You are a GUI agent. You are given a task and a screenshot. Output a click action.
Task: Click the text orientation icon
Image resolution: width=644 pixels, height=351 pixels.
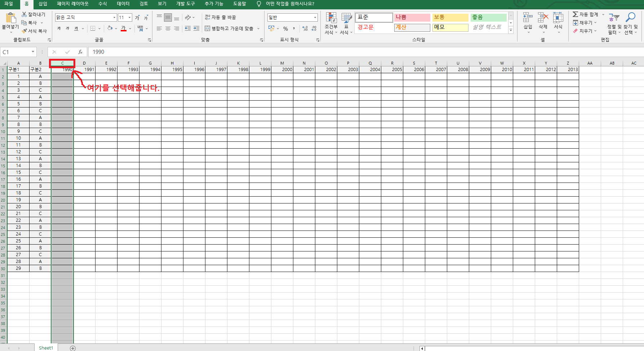click(188, 17)
